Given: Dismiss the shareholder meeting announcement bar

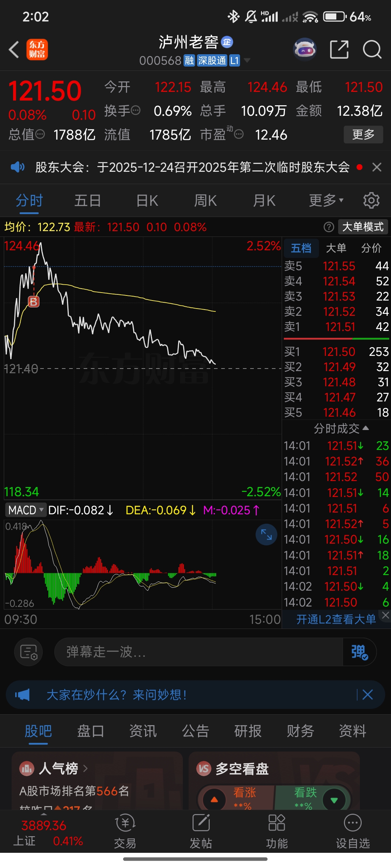Looking at the screenshot, I should 377,167.
